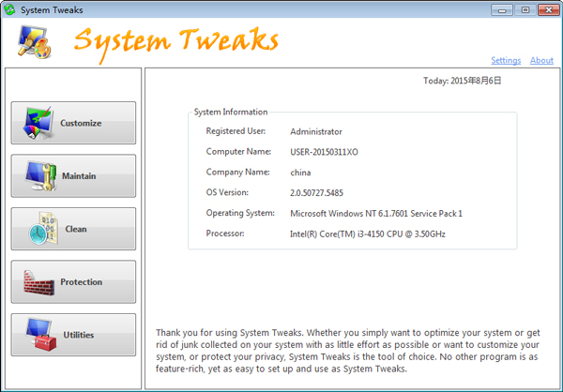Viewport: 563px width, 392px height.
Task: Open the Settings link
Action: [x=506, y=60]
